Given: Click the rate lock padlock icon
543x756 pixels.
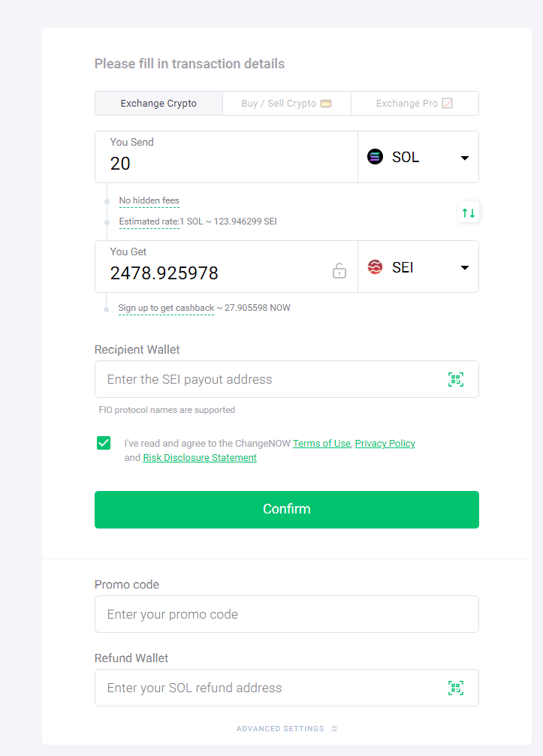Looking at the screenshot, I should tap(339, 271).
